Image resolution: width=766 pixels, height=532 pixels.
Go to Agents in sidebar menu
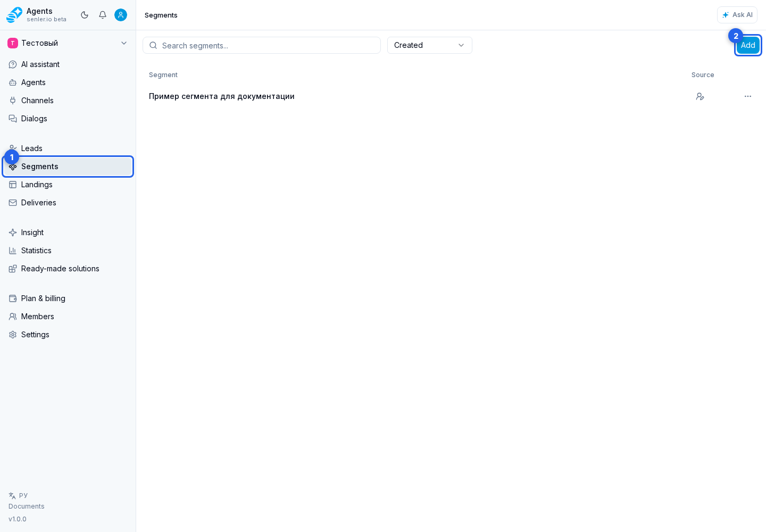coord(68,82)
